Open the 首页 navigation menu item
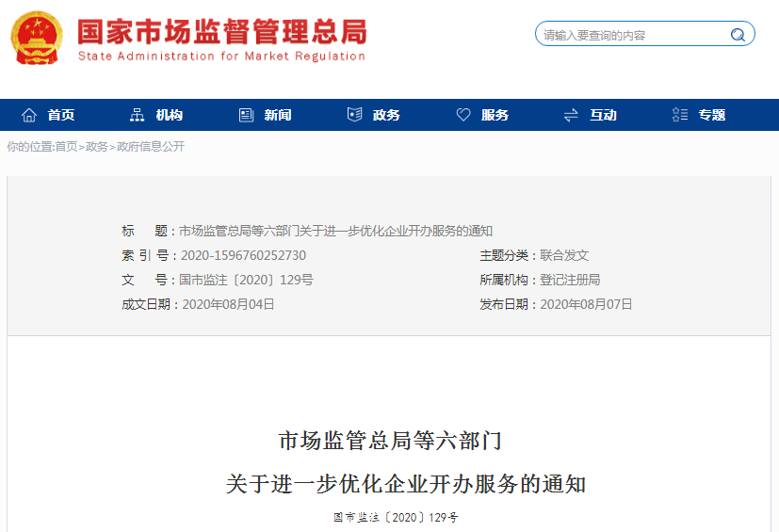779x532 pixels. pyautogui.click(x=61, y=115)
